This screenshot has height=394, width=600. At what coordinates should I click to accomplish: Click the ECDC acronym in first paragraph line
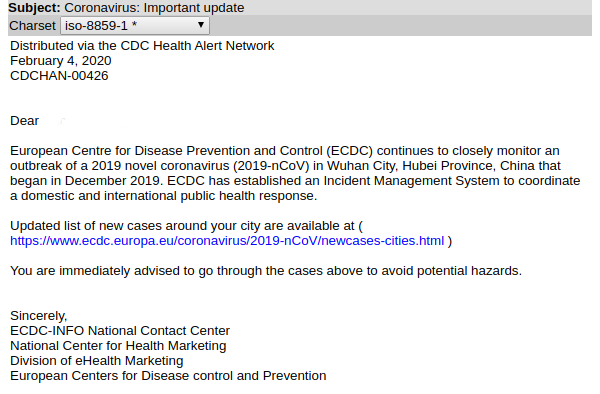349,151
